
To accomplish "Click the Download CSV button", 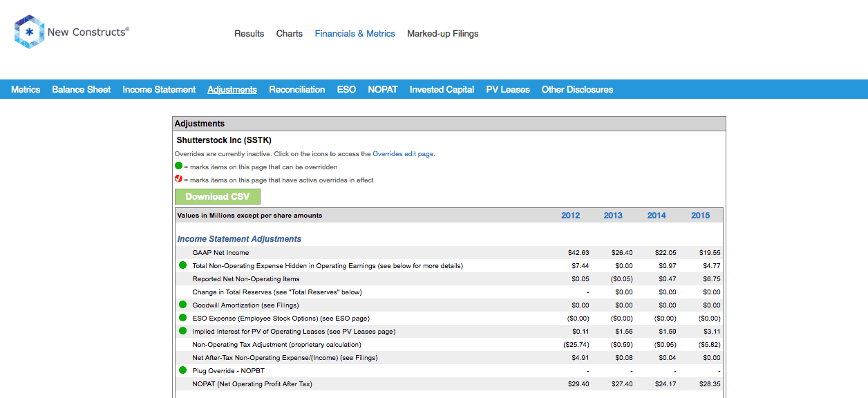I will [x=218, y=196].
